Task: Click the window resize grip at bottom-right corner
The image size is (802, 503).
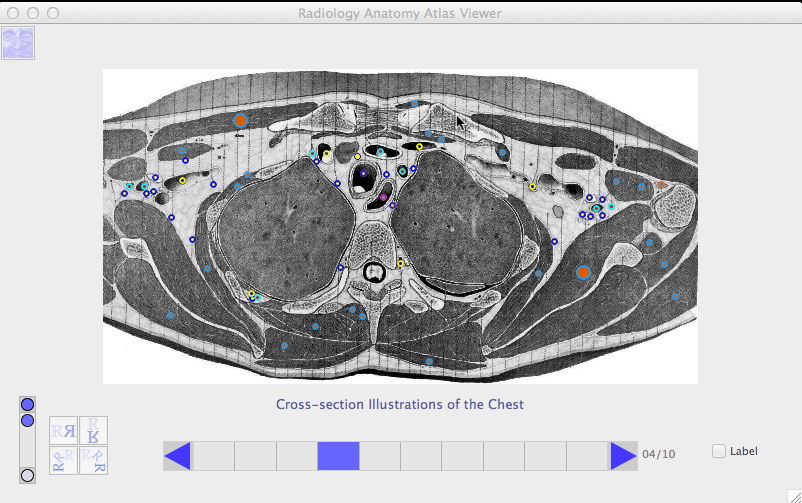Action: [x=791, y=493]
